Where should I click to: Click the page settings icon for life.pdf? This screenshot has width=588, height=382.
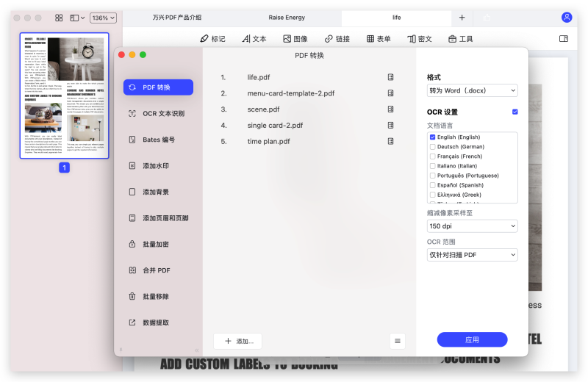tap(390, 77)
